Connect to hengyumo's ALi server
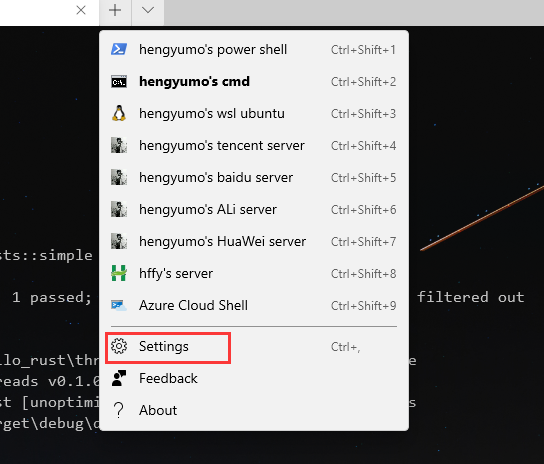Viewport: 544px width, 464px height. point(254,209)
